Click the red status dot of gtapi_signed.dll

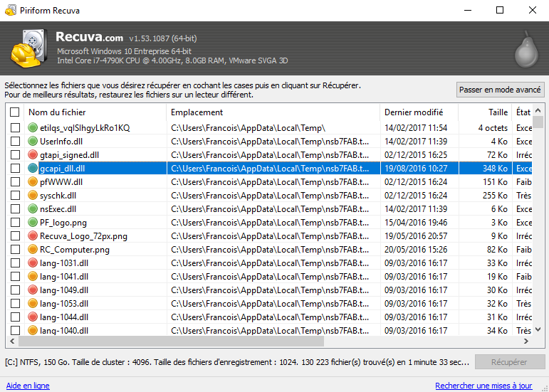[x=33, y=154]
